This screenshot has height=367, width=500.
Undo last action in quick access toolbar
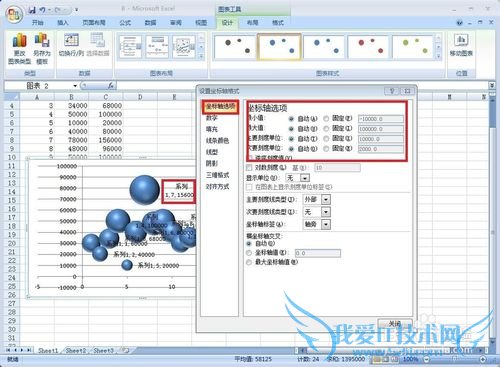[x=43, y=10]
